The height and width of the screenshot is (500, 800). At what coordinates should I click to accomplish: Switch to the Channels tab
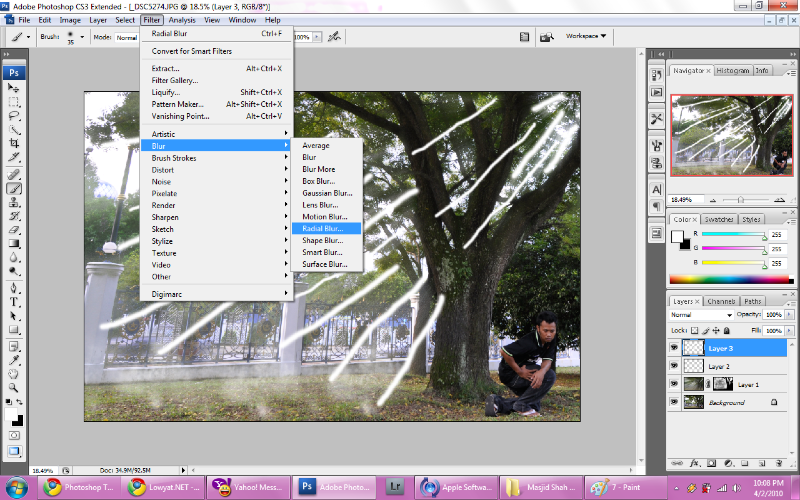720,301
